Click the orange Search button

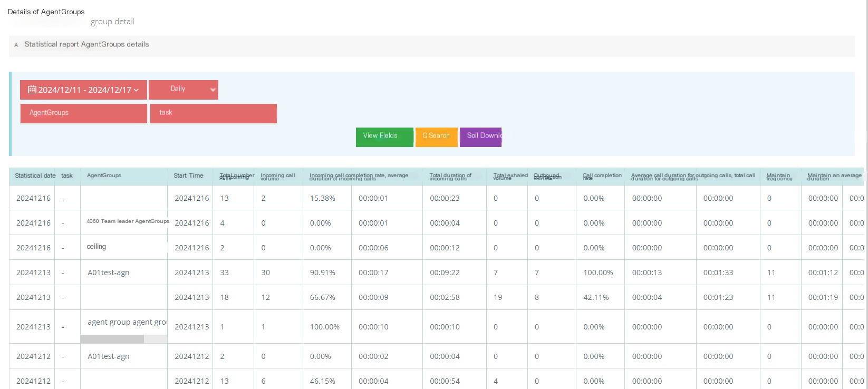point(436,137)
